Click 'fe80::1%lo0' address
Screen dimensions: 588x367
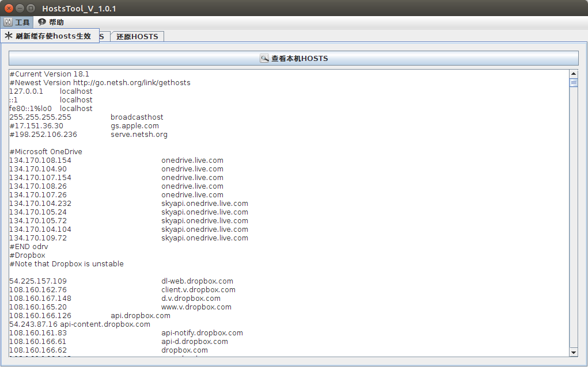[x=31, y=109]
